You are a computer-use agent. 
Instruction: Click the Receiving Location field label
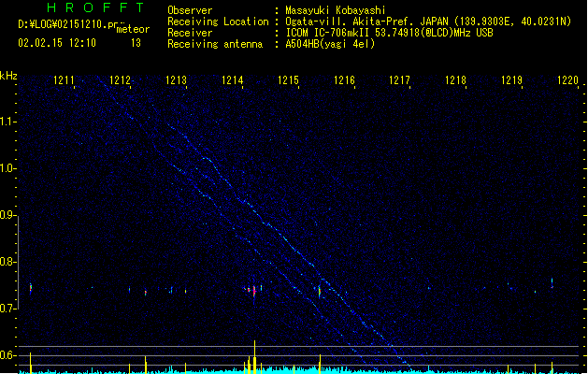[x=218, y=22]
